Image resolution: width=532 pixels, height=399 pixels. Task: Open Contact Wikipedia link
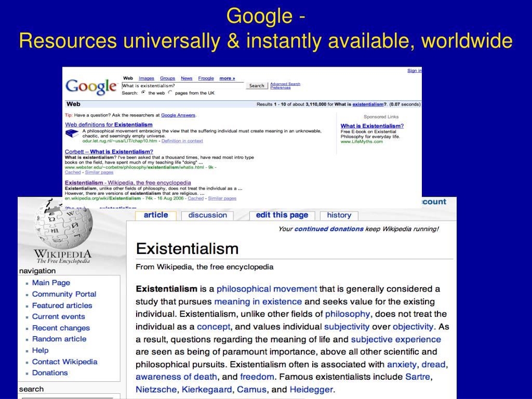click(x=64, y=362)
